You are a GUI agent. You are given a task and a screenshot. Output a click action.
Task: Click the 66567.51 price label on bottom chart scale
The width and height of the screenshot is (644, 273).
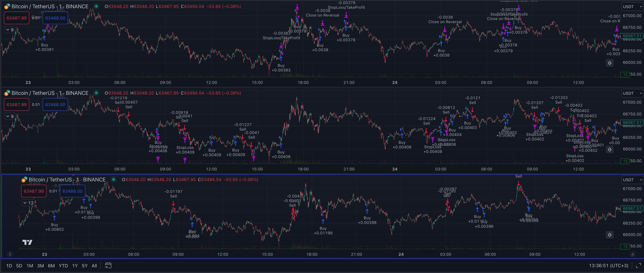[x=631, y=208]
